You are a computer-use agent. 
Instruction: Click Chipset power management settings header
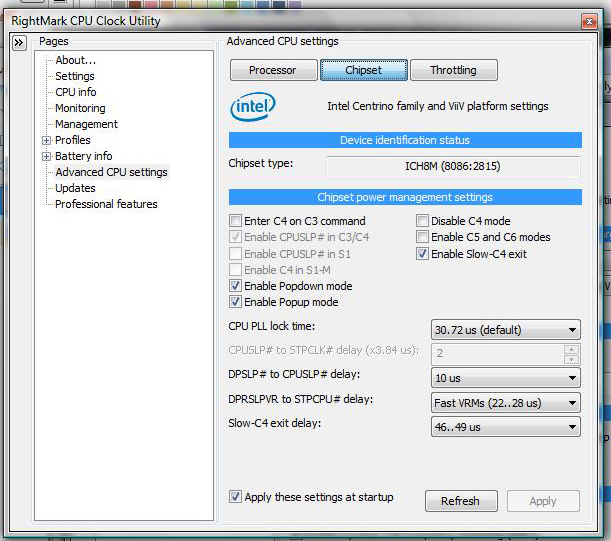405,197
